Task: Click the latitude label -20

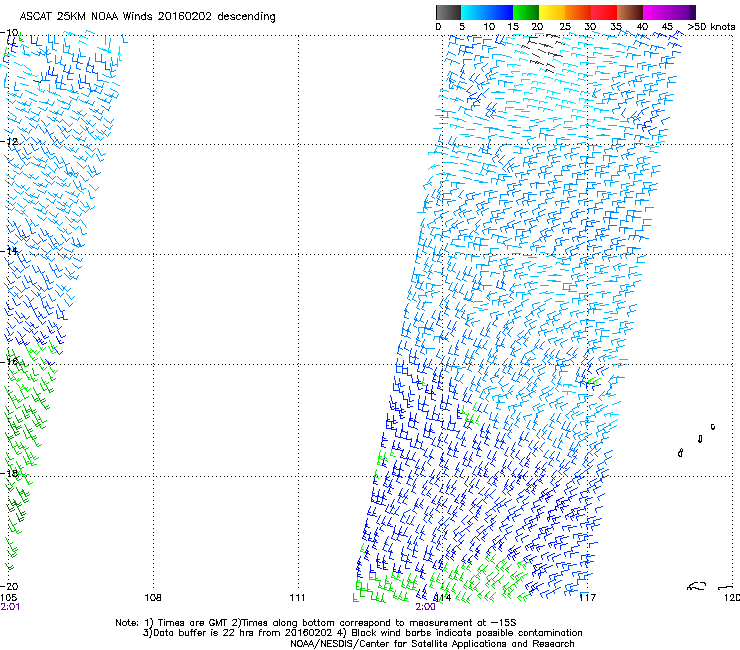Action: pos(9,586)
